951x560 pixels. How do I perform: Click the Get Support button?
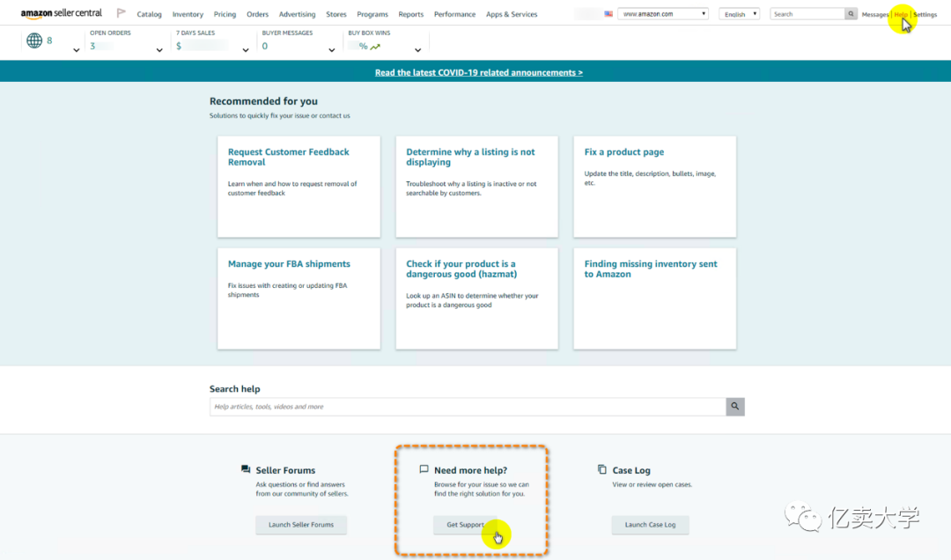pyautogui.click(x=465, y=525)
